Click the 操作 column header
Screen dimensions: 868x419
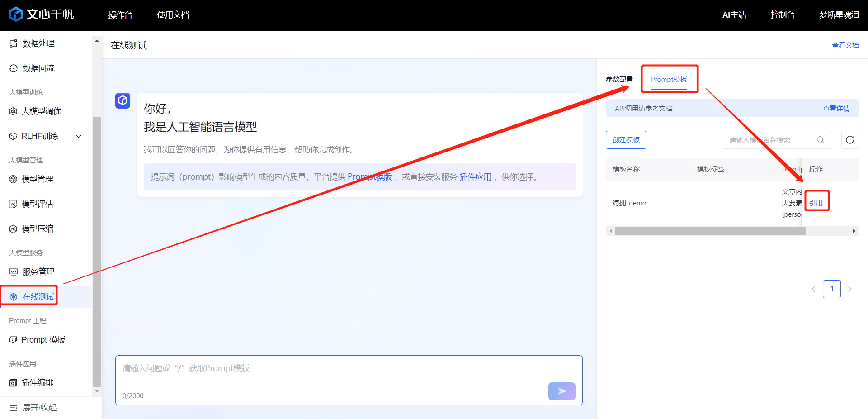click(x=816, y=169)
